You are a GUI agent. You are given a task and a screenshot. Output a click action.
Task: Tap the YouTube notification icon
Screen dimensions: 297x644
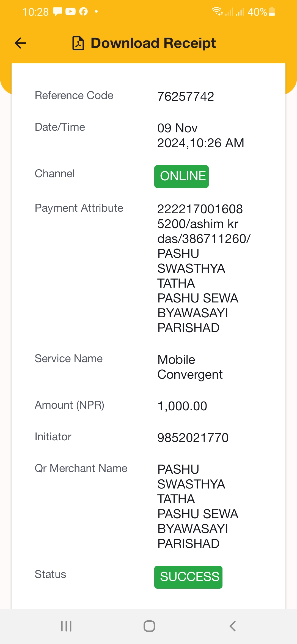click(x=70, y=12)
